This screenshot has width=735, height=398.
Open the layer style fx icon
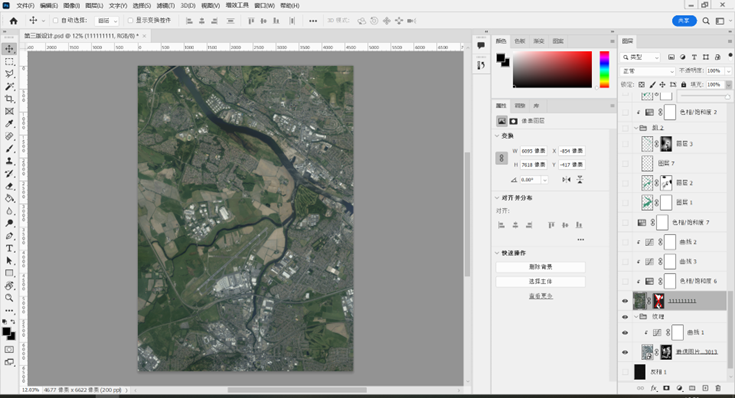(653, 388)
